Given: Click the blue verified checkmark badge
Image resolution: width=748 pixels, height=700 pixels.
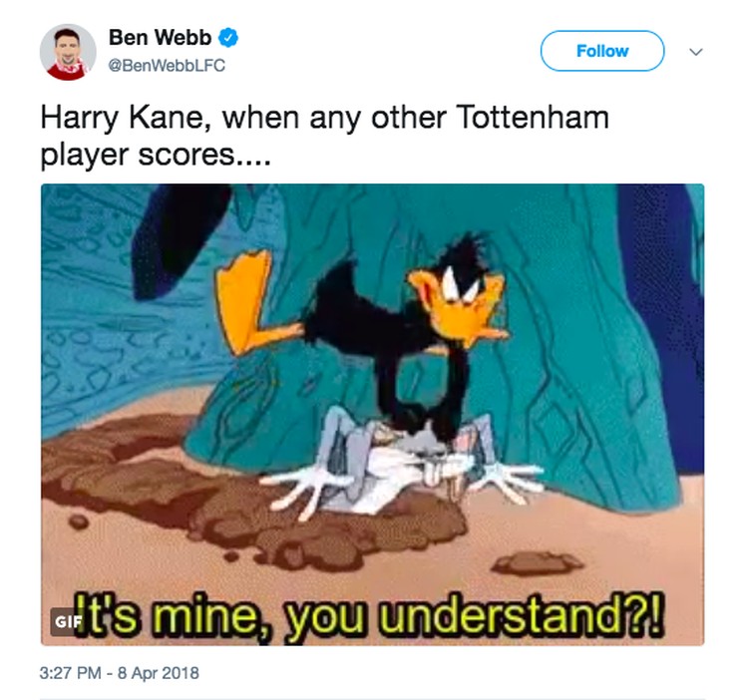Looking at the screenshot, I should (x=228, y=38).
